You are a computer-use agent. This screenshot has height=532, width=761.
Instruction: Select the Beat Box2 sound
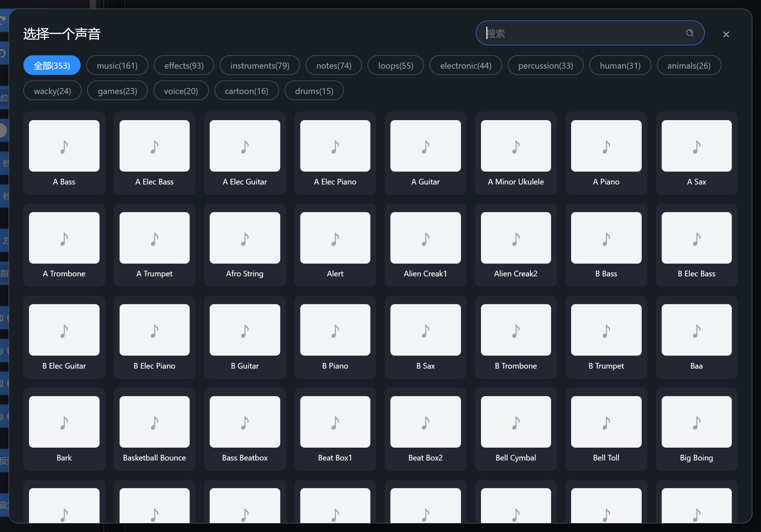(x=426, y=429)
